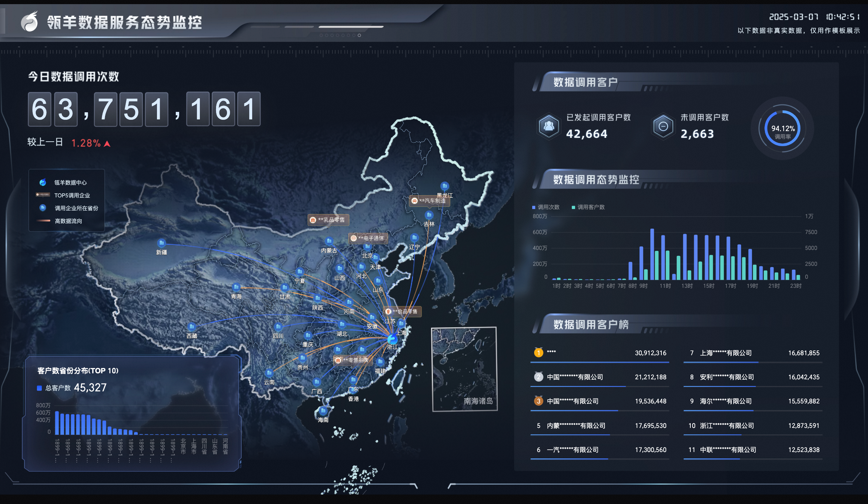Open the **汽车制造 company label

click(x=429, y=201)
